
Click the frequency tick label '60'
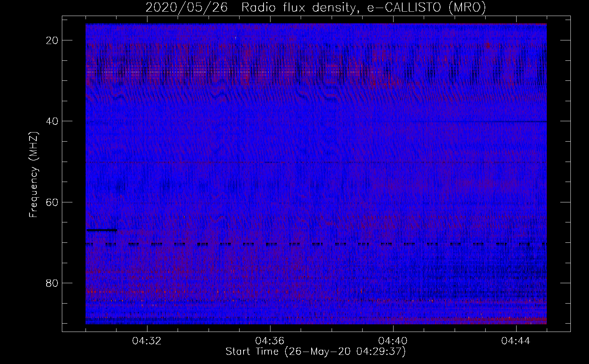tap(52, 202)
